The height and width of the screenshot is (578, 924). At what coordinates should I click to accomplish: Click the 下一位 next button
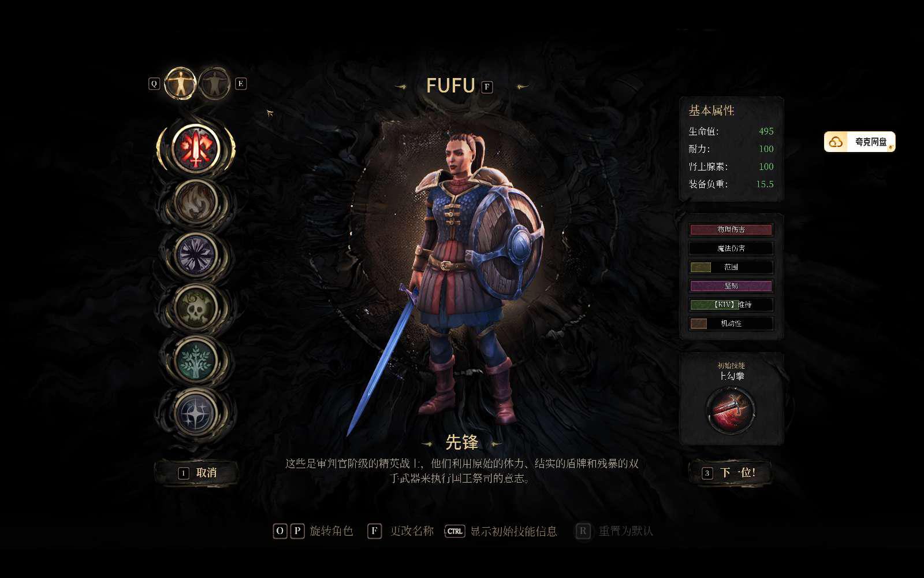tap(731, 473)
